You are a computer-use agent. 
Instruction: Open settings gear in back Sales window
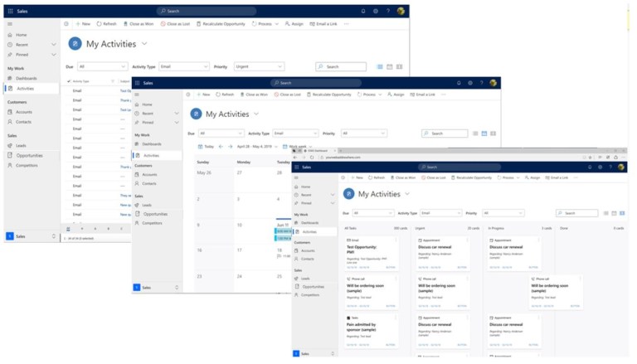376,11
